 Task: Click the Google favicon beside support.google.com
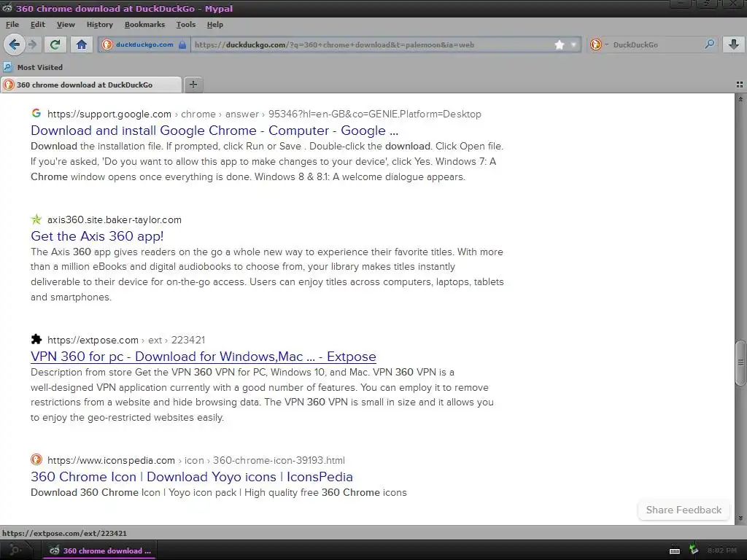36,113
